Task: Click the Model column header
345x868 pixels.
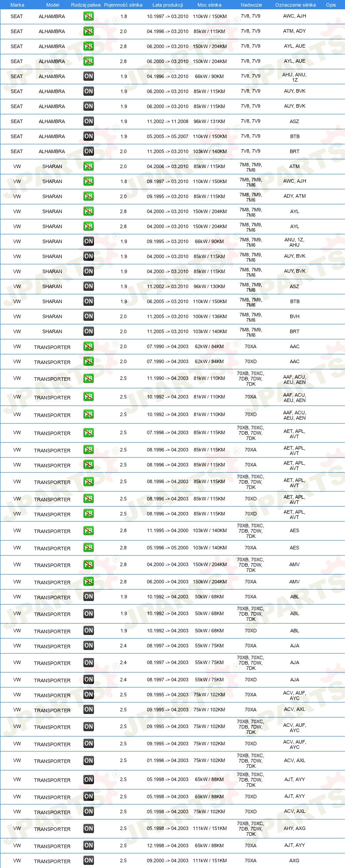Action: 52,5
